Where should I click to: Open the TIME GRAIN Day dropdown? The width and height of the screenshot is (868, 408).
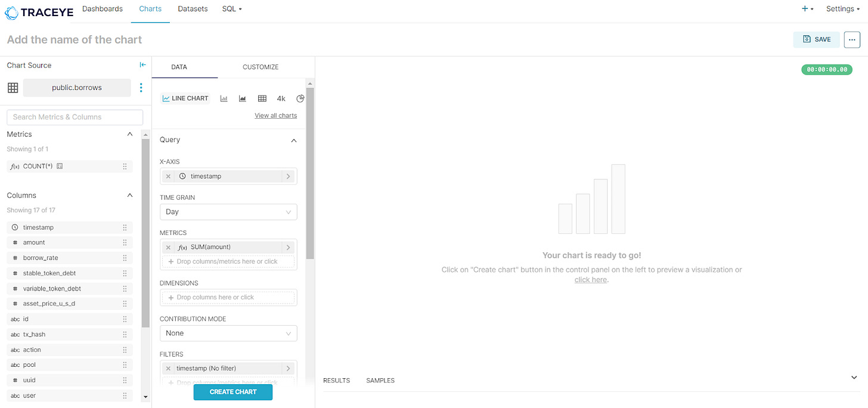(228, 212)
